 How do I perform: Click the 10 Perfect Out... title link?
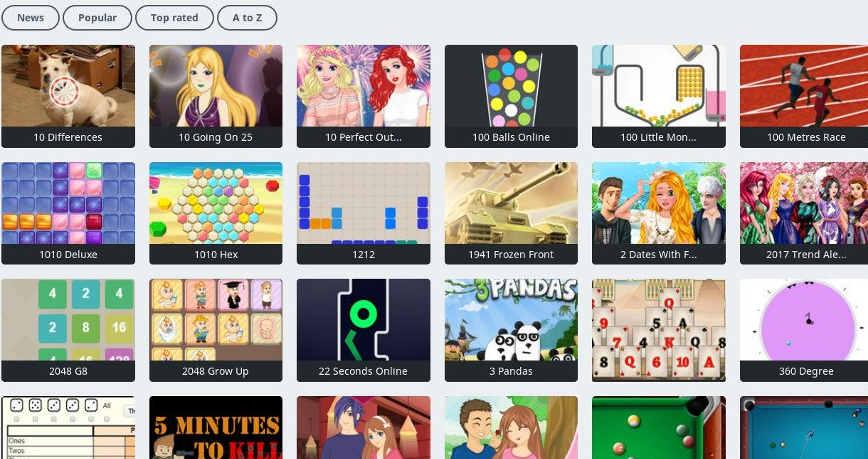click(x=363, y=137)
